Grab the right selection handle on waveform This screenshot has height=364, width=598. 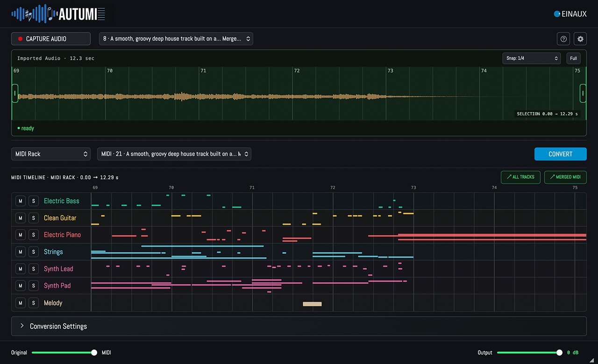click(583, 93)
